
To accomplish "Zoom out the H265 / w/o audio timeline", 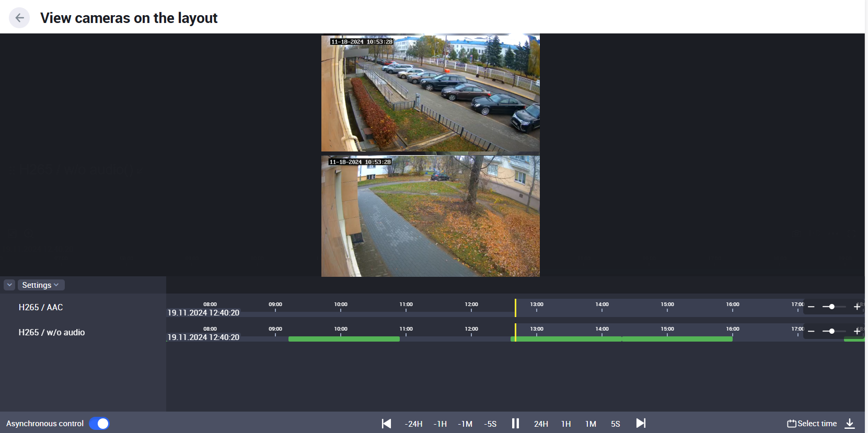I will [811, 332].
